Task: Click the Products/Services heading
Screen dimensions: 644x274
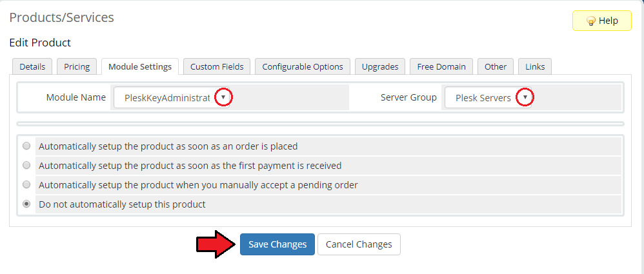Action: (x=61, y=17)
